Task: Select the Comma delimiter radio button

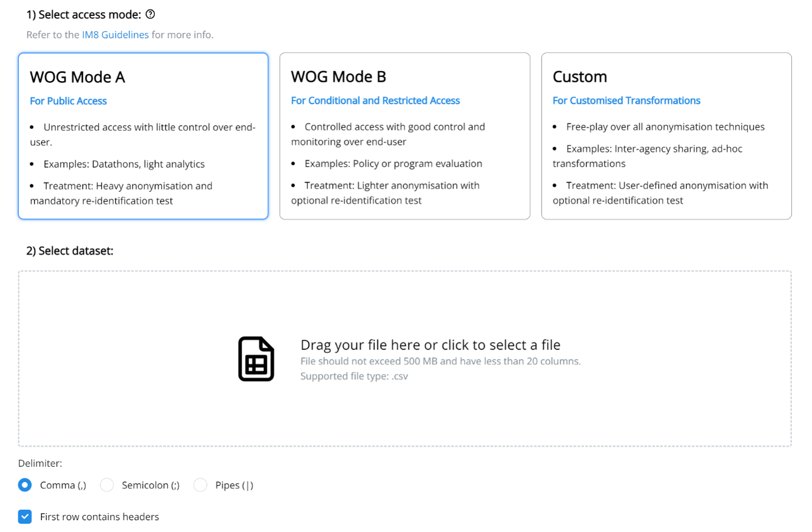Action: click(x=25, y=485)
